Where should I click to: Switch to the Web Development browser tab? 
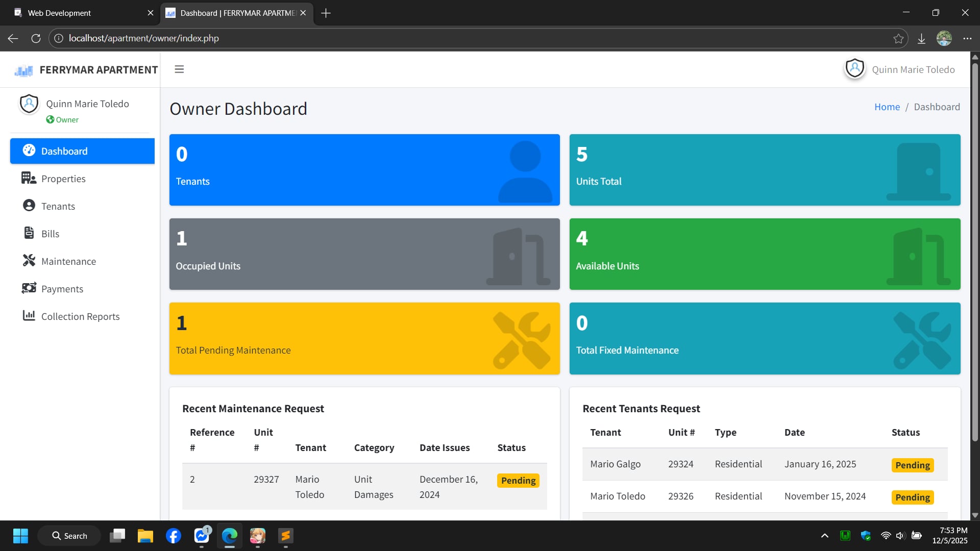[77, 13]
